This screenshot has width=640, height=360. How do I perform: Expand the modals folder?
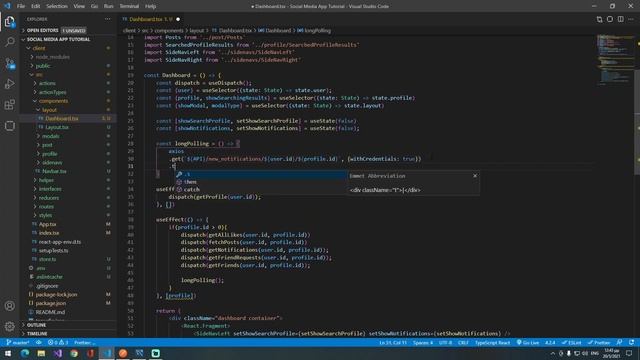[x=51, y=136]
